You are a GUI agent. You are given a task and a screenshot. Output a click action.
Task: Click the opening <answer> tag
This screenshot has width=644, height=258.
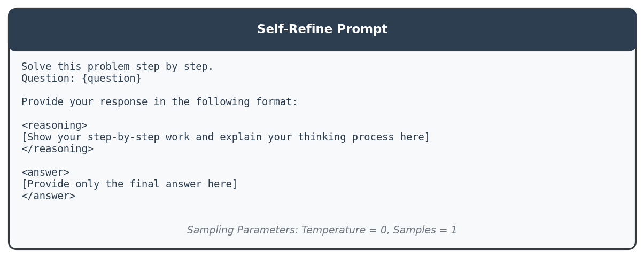tap(45, 173)
